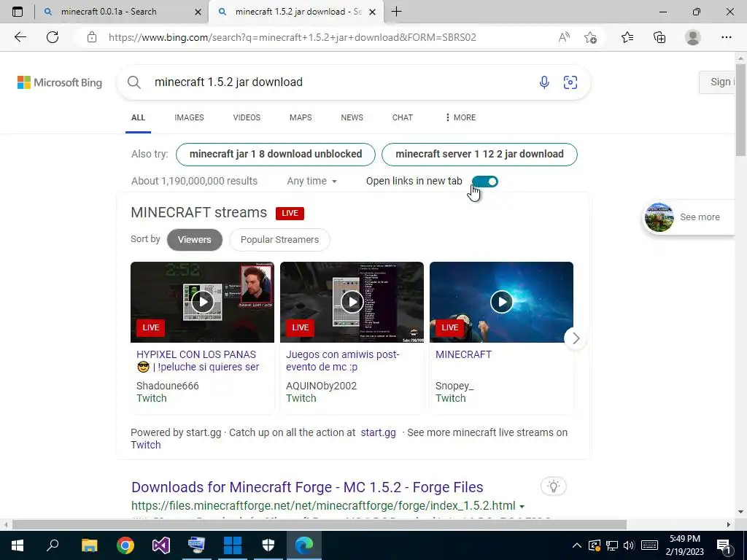Follow the start.gg link
This screenshot has height=560, width=747.
click(x=379, y=433)
